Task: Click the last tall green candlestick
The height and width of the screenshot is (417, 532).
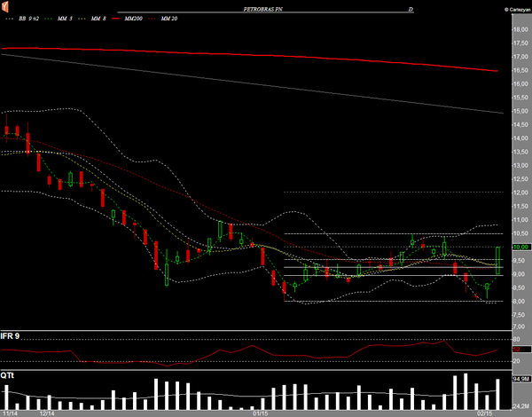Action: [498, 261]
